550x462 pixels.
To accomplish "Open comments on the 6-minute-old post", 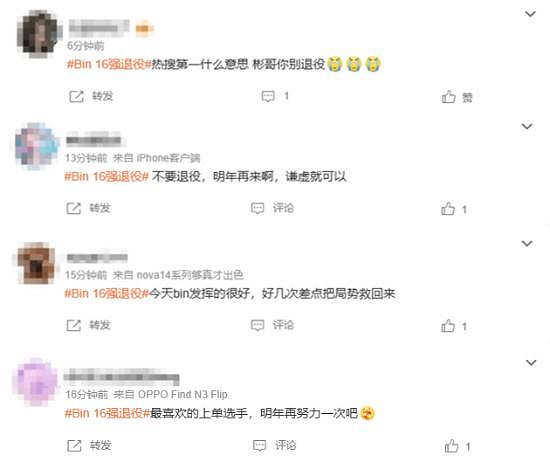I will coord(275,96).
